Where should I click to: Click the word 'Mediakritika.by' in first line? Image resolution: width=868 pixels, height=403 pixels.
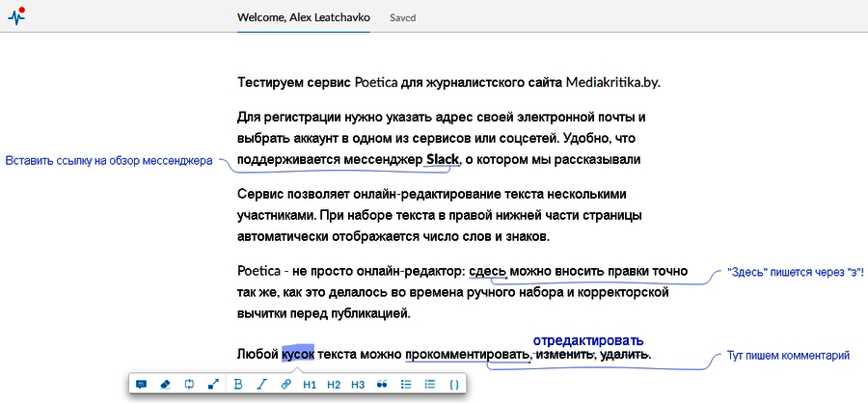click(x=613, y=83)
